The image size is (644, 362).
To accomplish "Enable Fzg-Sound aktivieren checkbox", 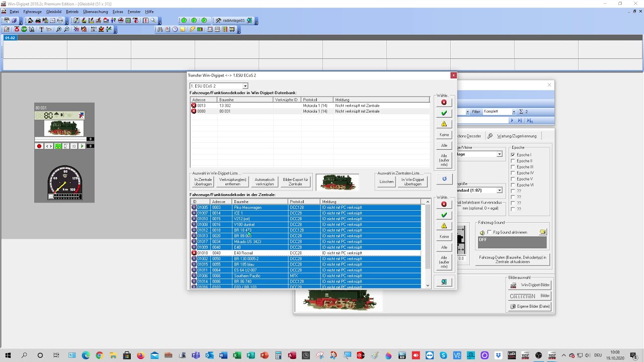I will [x=490, y=232].
